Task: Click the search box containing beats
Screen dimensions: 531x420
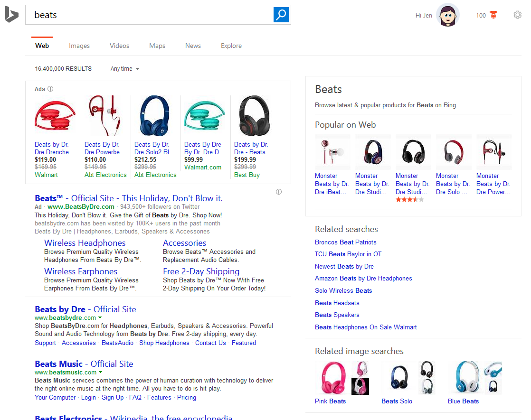Action: pos(150,15)
